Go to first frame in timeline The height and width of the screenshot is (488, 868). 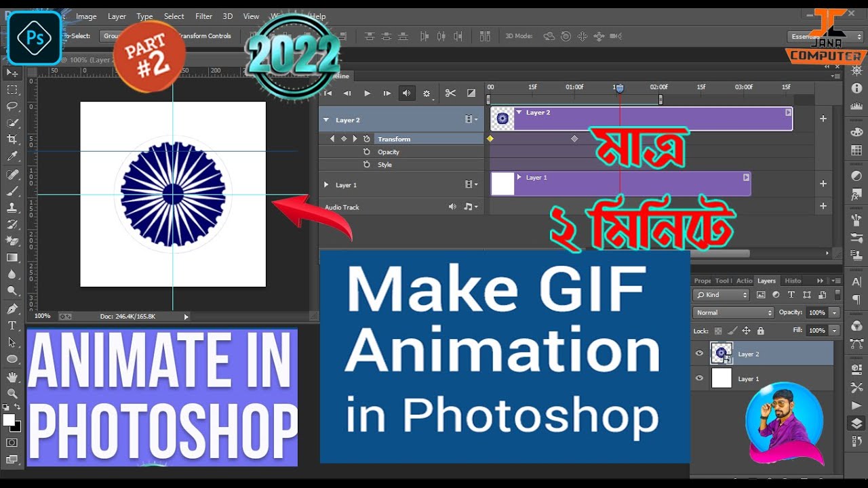click(328, 94)
